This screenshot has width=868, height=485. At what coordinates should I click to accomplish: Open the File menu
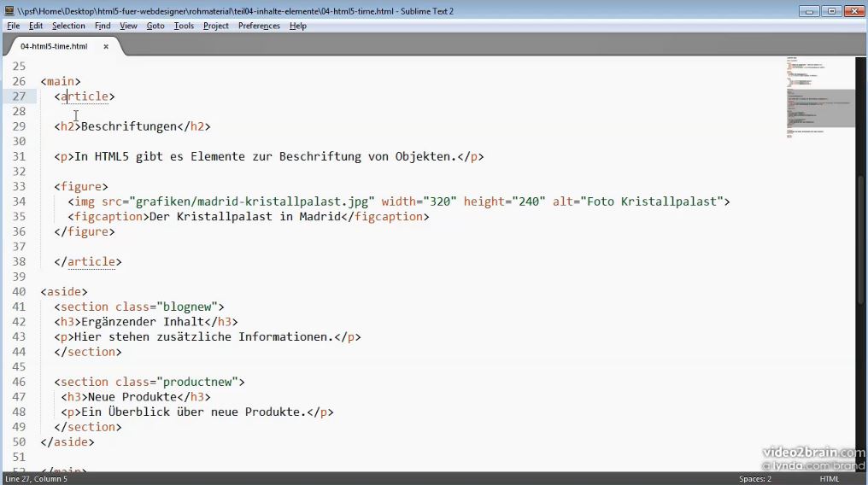point(14,26)
